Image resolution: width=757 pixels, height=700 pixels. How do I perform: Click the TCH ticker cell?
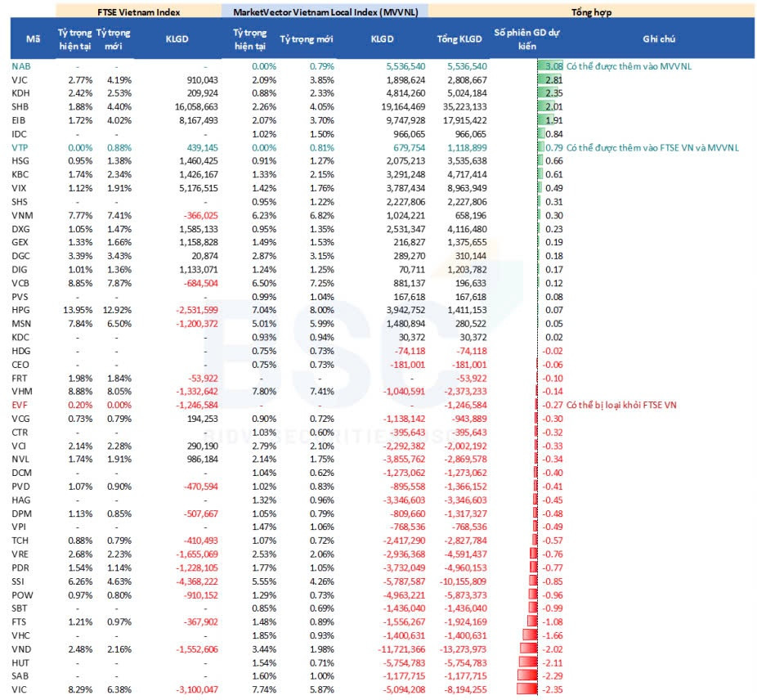point(20,541)
